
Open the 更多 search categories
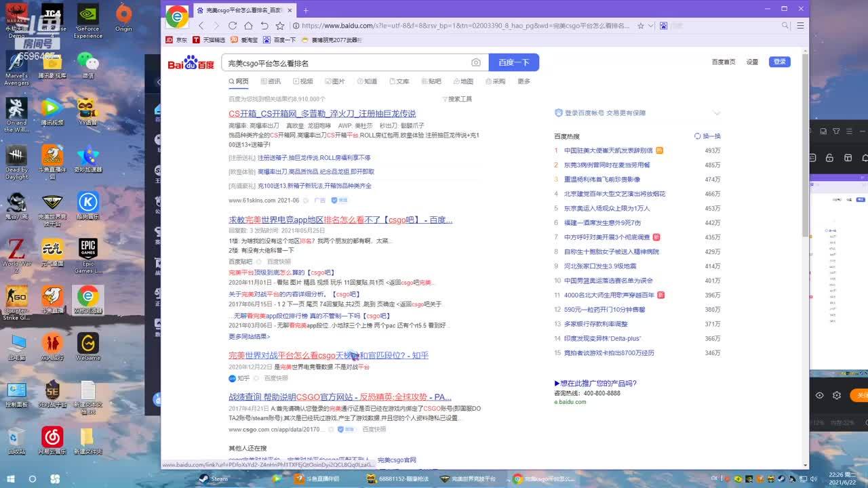524,81
